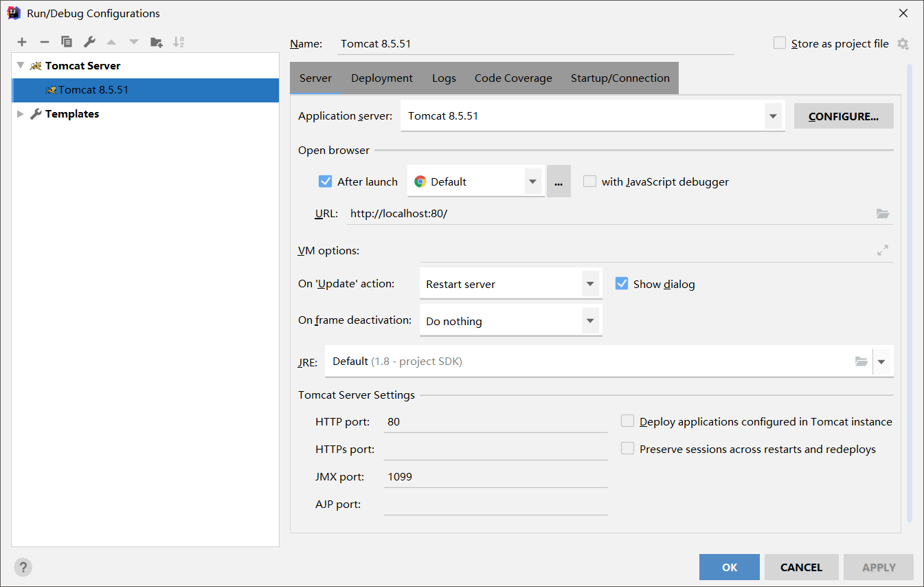
Task: Click the AJP port field
Action: [x=495, y=504]
